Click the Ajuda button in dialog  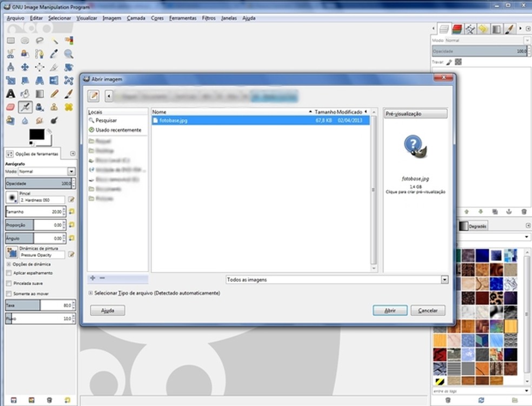(108, 310)
